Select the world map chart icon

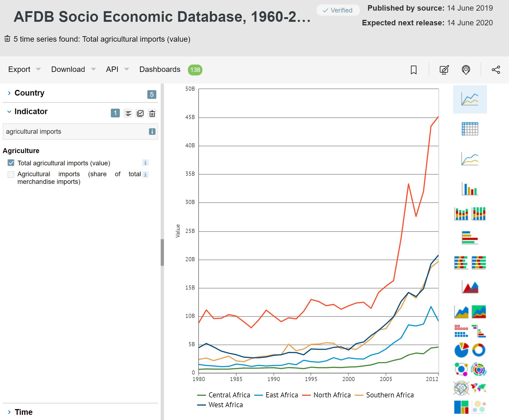(x=478, y=388)
